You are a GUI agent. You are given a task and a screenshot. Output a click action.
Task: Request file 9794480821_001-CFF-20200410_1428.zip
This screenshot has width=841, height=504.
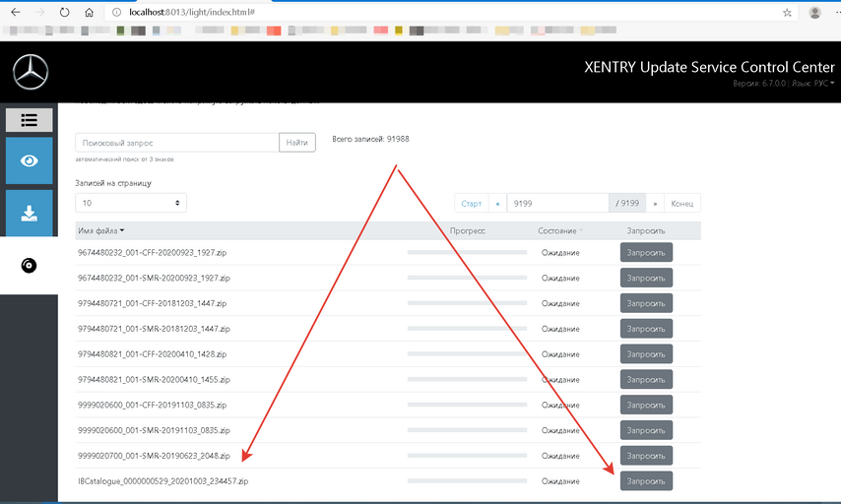coord(646,353)
